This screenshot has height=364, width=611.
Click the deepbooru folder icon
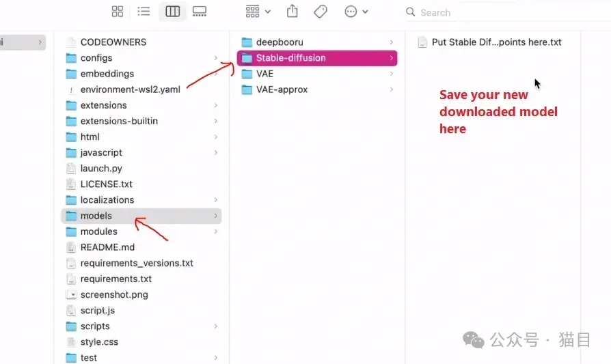click(247, 42)
